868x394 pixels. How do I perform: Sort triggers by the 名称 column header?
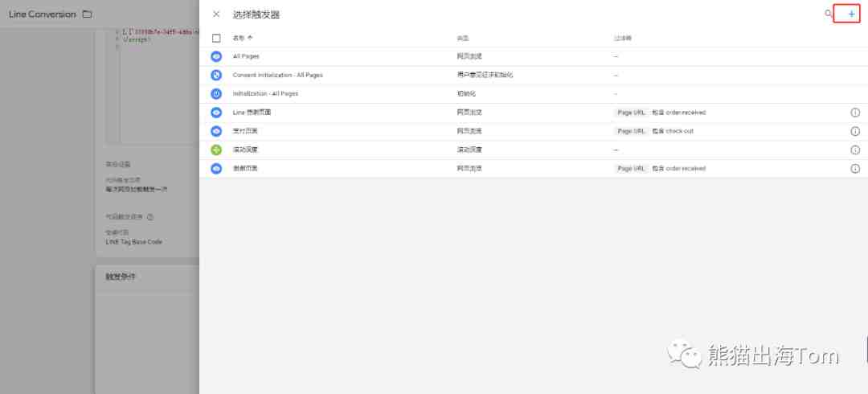tap(243, 39)
